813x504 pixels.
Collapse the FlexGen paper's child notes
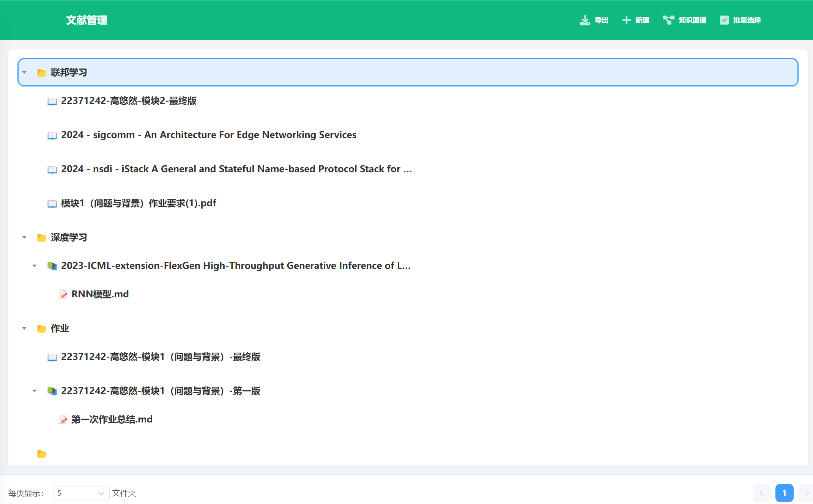[35, 266]
